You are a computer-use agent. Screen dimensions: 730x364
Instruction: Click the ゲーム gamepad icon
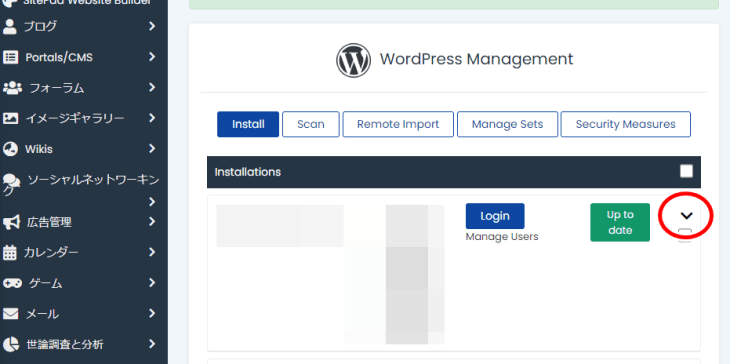[x=12, y=283]
